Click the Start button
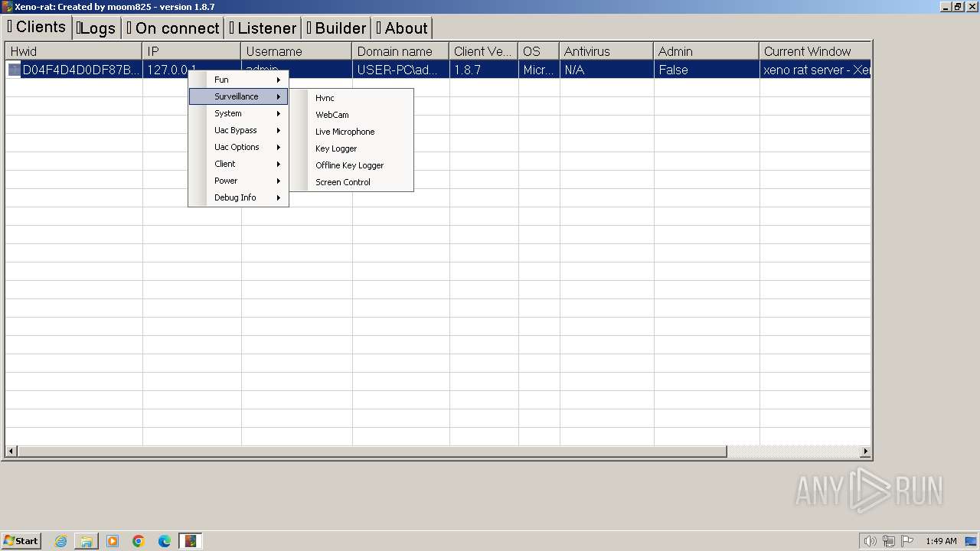Screen dimensions: 980x551 21,541
